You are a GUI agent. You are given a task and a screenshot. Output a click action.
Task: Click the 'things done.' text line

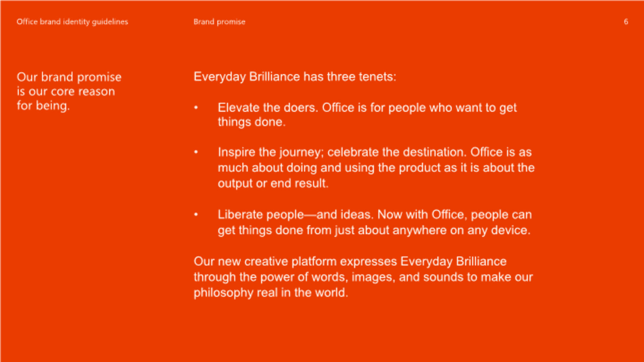click(x=252, y=122)
